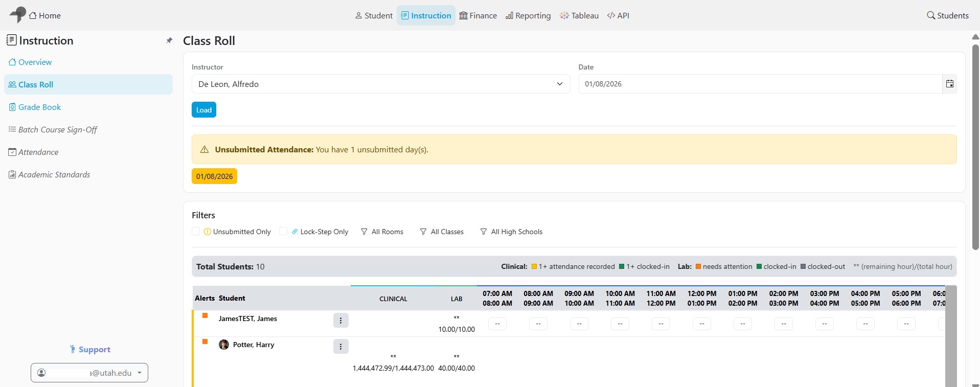
Task: Open the user account dropdown
Action: point(89,373)
